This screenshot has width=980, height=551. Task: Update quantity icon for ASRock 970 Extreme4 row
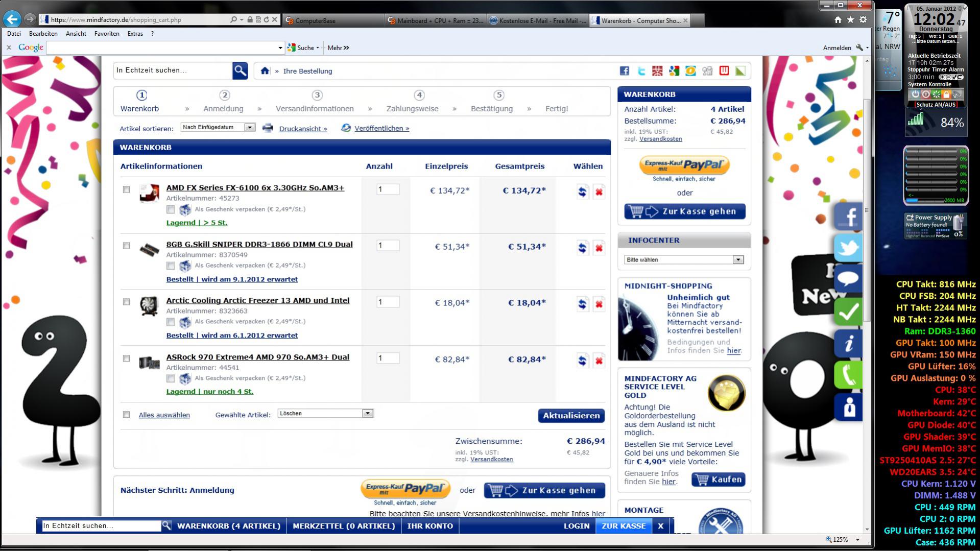tap(582, 361)
